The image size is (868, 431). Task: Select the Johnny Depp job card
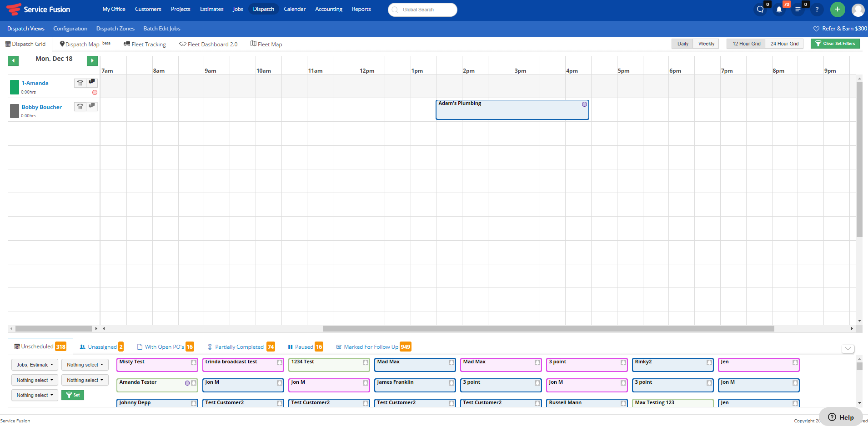point(157,403)
